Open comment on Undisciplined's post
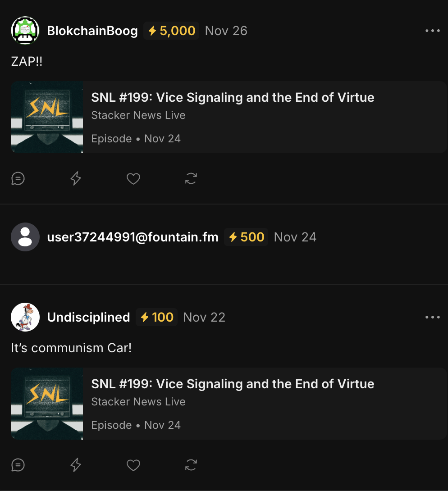 coord(18,465)
